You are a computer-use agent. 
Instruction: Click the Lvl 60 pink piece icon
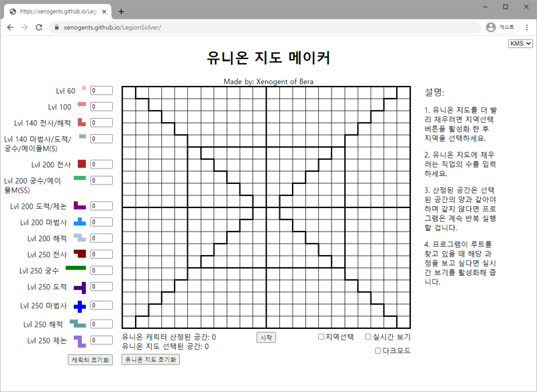[84, 89]
